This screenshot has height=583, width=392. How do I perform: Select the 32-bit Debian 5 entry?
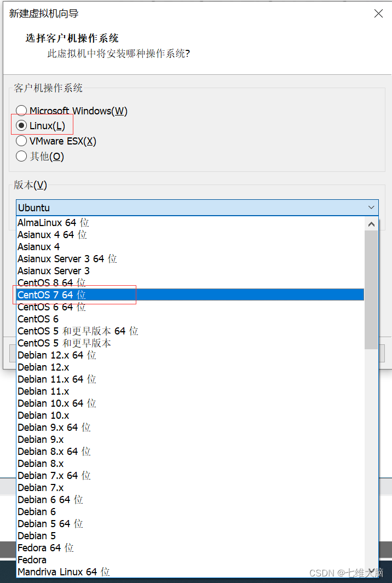point(191,536)
